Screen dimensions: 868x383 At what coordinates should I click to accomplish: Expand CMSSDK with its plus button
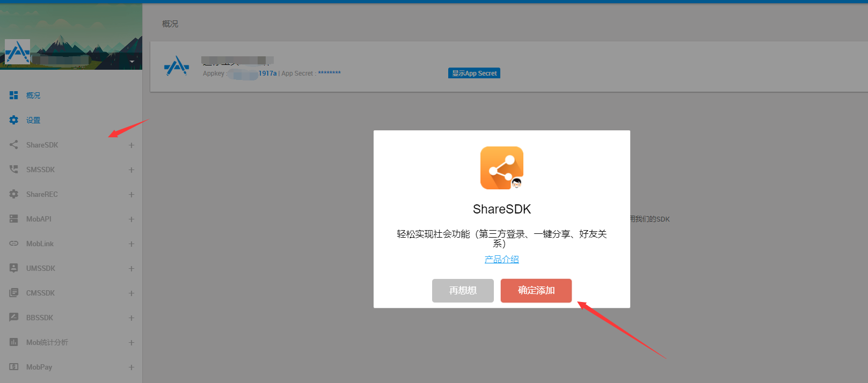131,293
